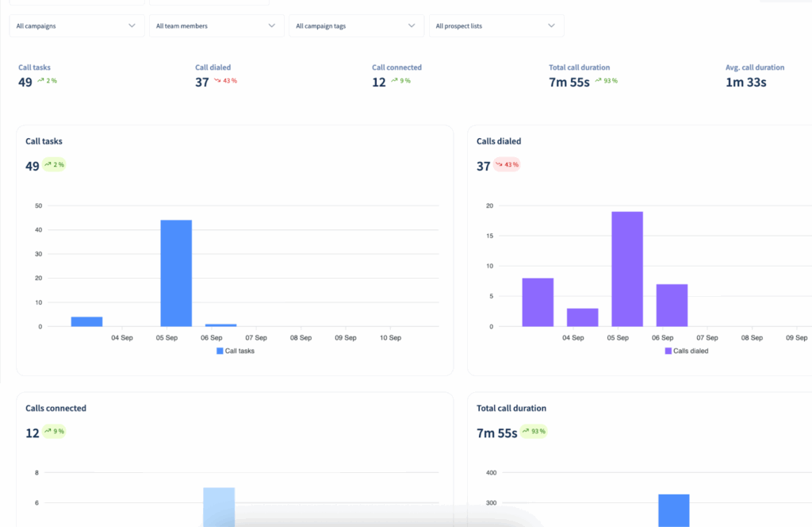Image resolution: width=812 pixels, height=527 pixels.
Task: Click the Call tasks summary value 49
Action: pyautogui.click(x=25, y=82)
